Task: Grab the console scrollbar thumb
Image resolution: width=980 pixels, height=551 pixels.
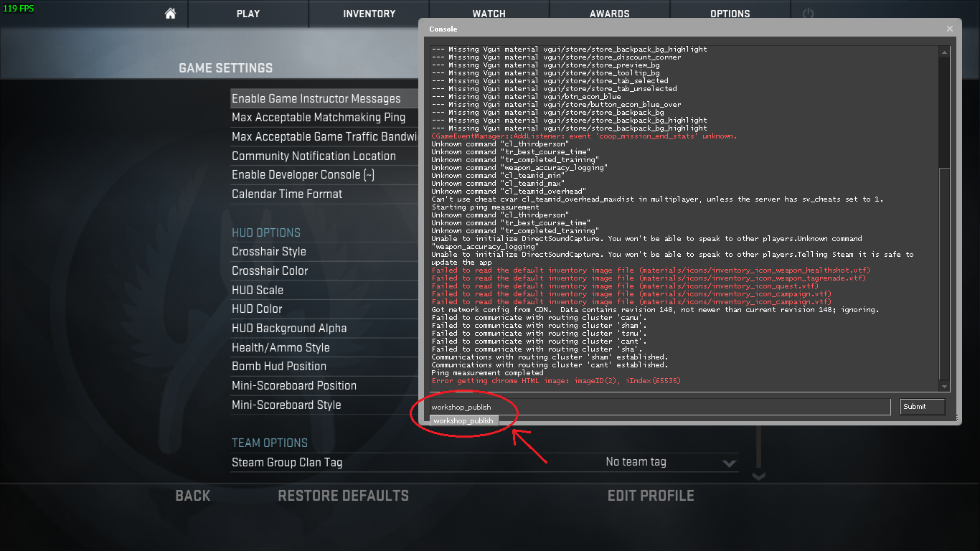Action: pos(944,273)
